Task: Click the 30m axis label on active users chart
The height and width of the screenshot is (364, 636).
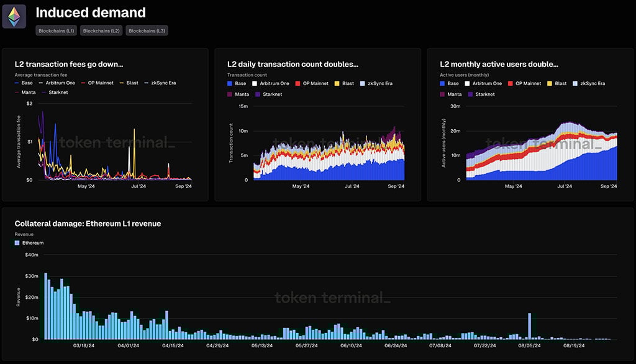Action: (x=455, y=106)
